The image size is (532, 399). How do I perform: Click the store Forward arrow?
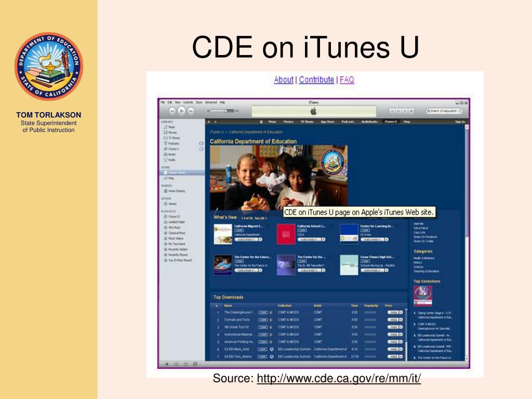[216, 122]
